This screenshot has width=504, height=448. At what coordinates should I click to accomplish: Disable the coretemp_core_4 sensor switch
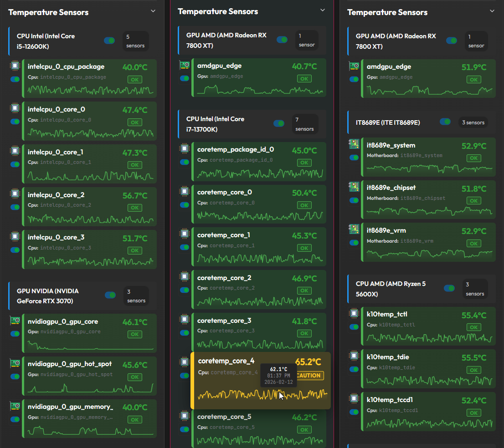pyautogui.click(x=185, y=376)
